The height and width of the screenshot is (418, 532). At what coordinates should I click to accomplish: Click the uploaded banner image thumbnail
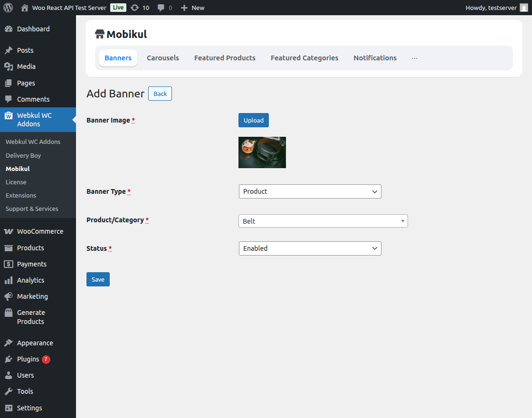[x=262, y=152]
